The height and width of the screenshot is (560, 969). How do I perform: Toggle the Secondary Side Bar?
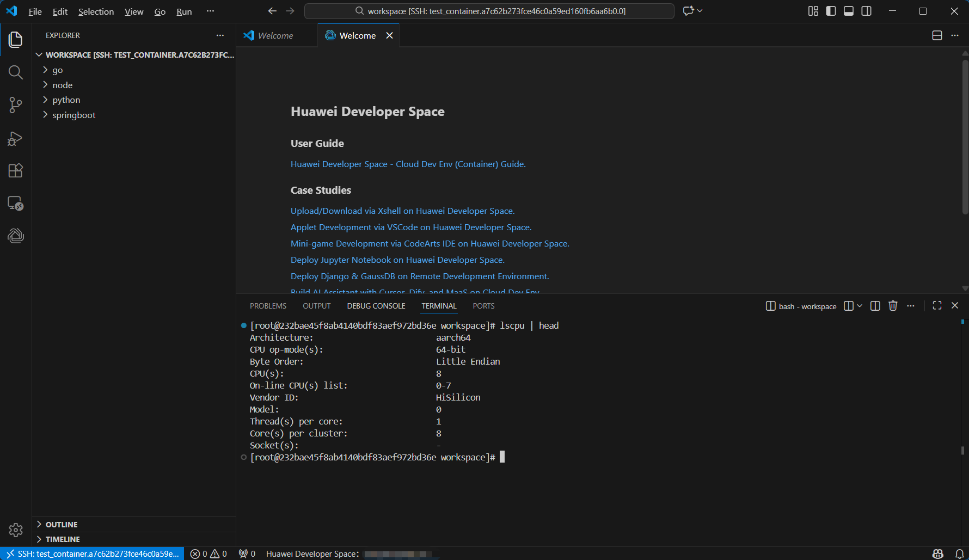pyautogui.click(x=867, y=11)
